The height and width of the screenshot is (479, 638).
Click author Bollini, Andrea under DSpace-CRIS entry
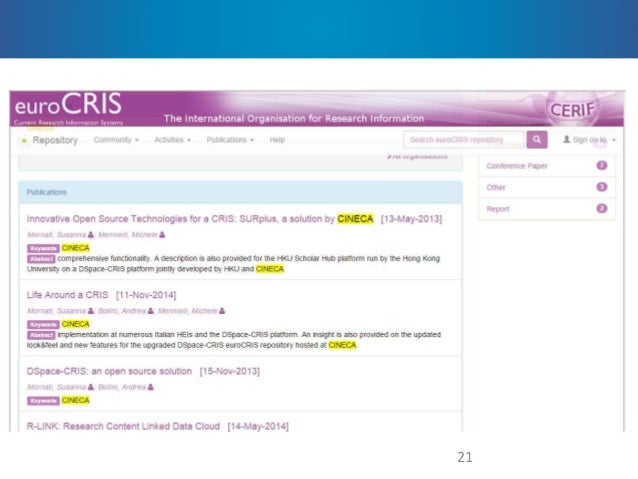pyautogui.click(x=122, y=387)
